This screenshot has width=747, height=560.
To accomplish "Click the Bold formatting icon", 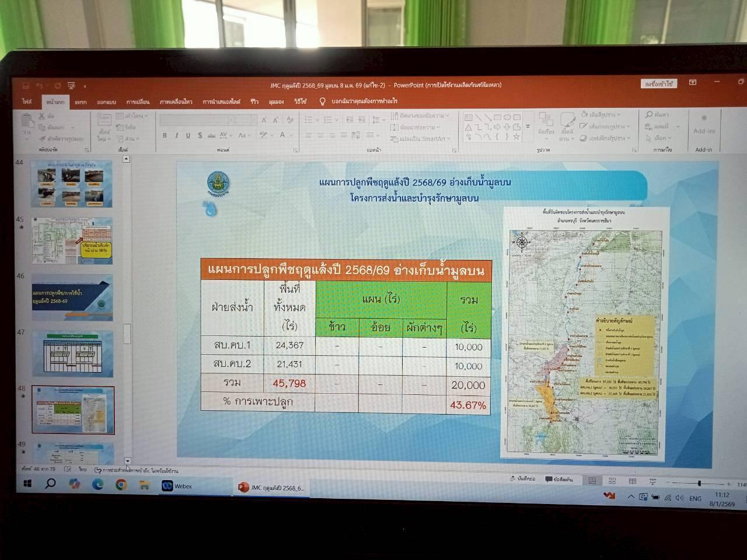I will tap(165, 135).
